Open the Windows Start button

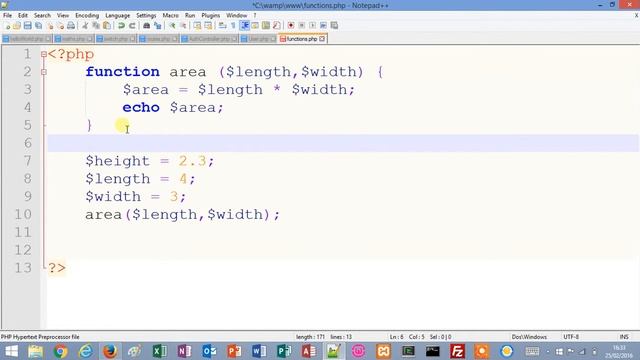coord(11,351)
